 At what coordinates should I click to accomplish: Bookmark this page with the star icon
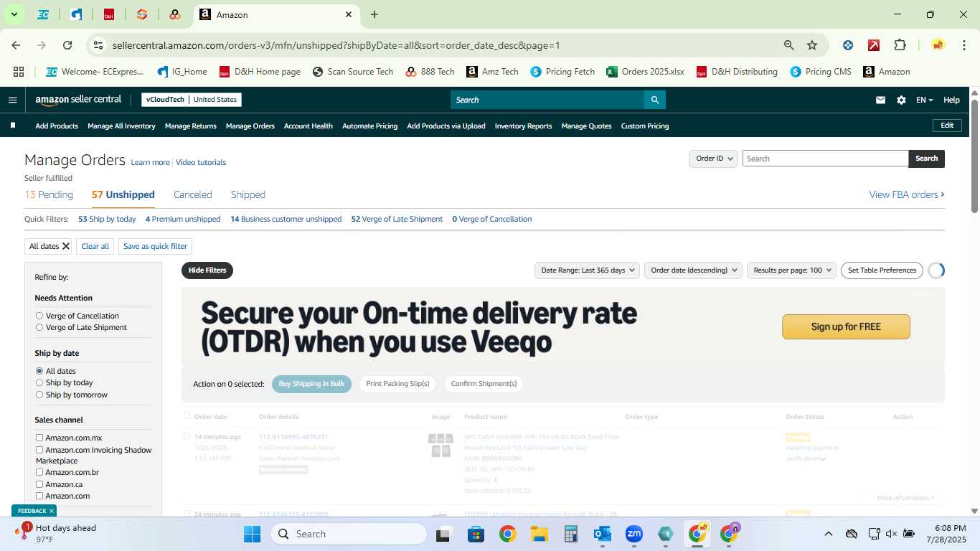pos(812,45)
